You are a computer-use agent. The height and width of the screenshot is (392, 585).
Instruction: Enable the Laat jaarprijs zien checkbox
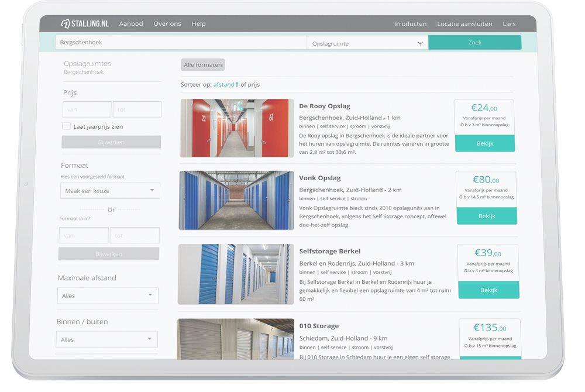(67, 126)
